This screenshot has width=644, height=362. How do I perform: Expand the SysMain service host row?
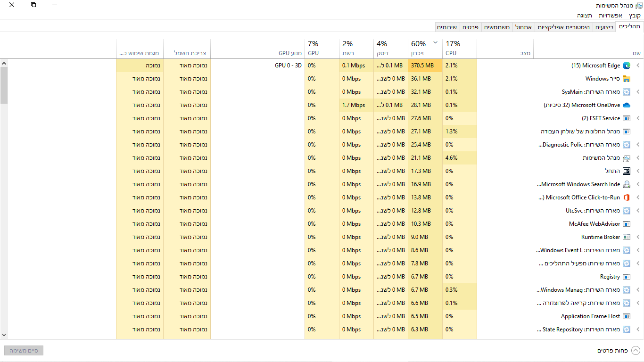click(638, 92)
